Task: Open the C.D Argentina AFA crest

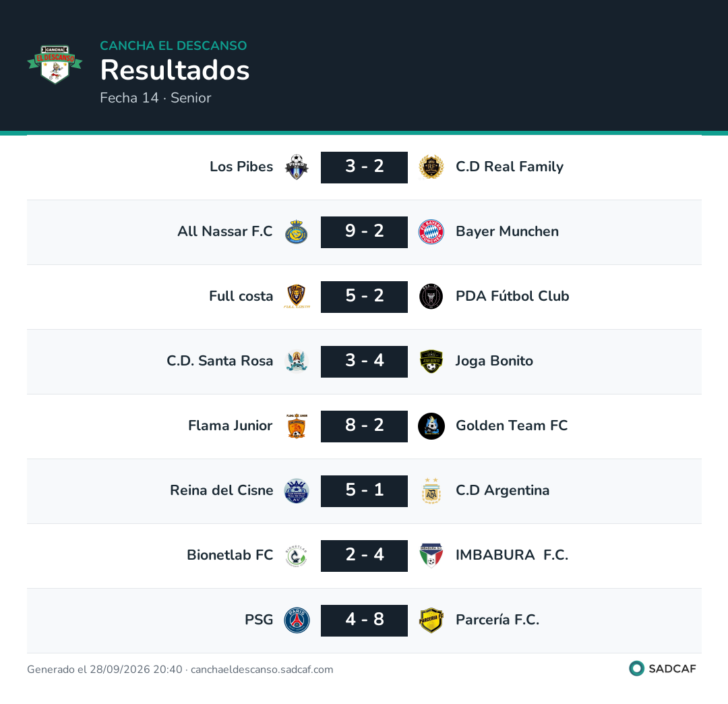Action: (x=431, y=491)
